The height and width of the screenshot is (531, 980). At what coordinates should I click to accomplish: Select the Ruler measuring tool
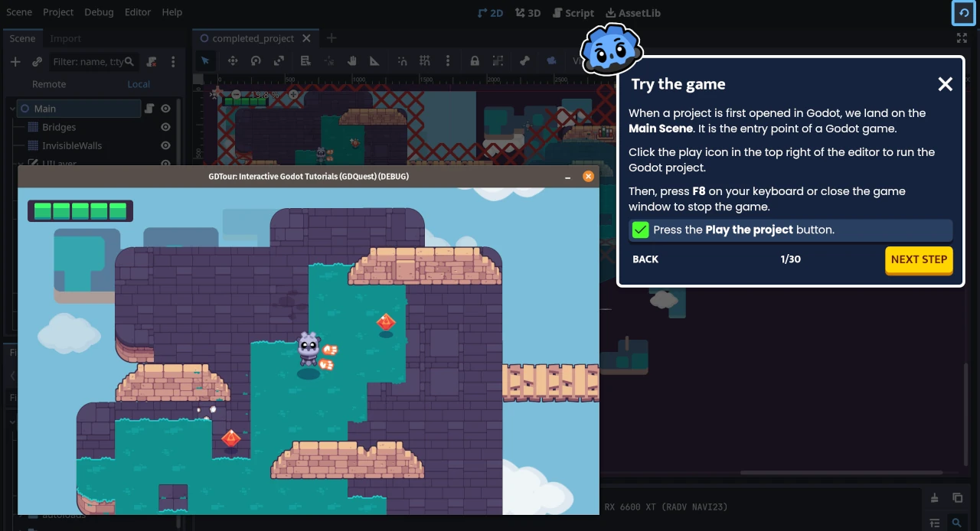pos(375,61)
